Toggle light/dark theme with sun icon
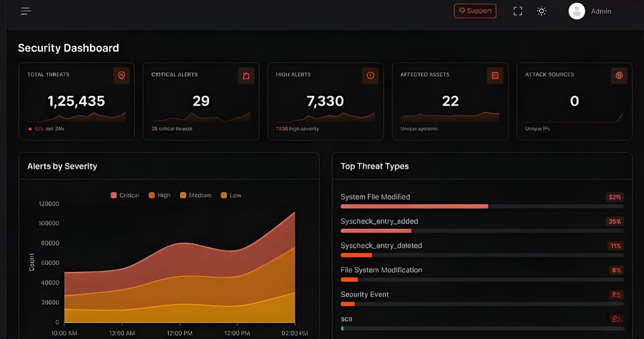The width and height of the screenshot is (644, 339). (x=541, y=11)
